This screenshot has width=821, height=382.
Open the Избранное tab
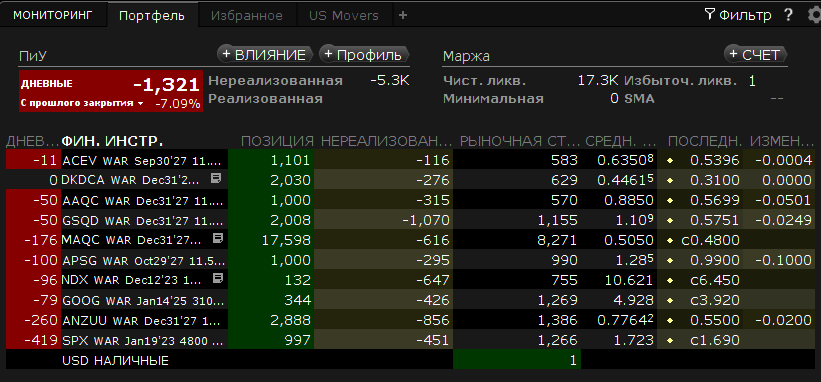247,16
